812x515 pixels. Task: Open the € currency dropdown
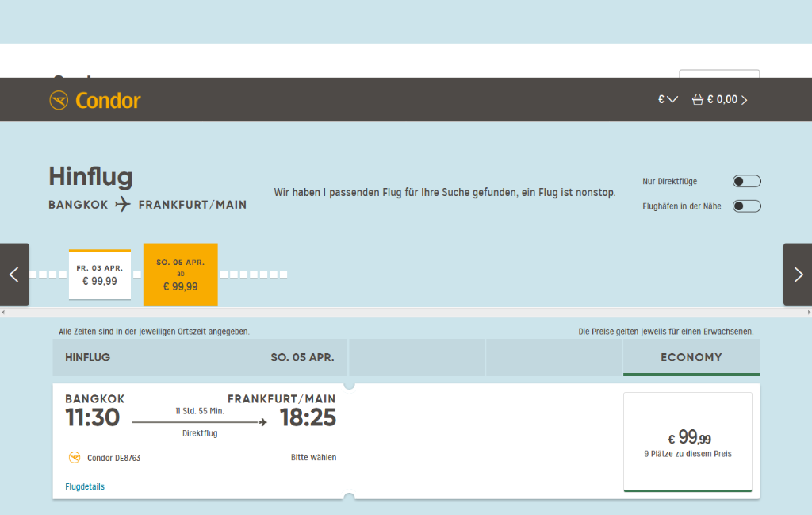tap(668, 100)
